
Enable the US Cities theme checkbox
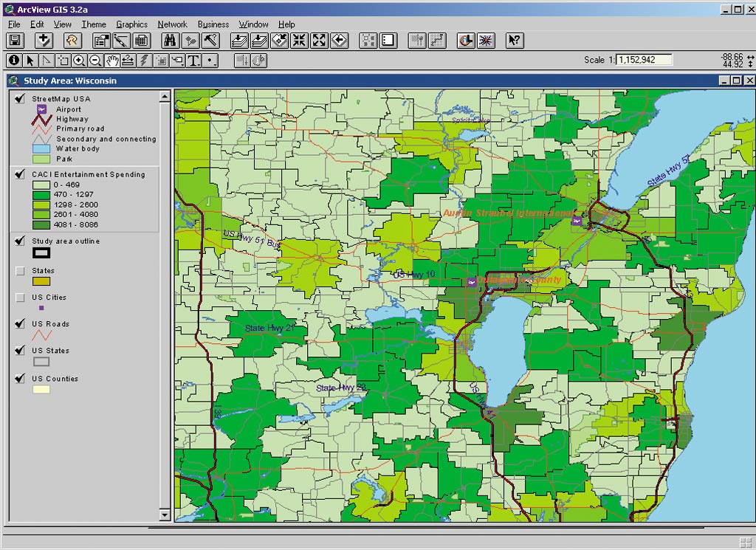(x=20, y=298)
